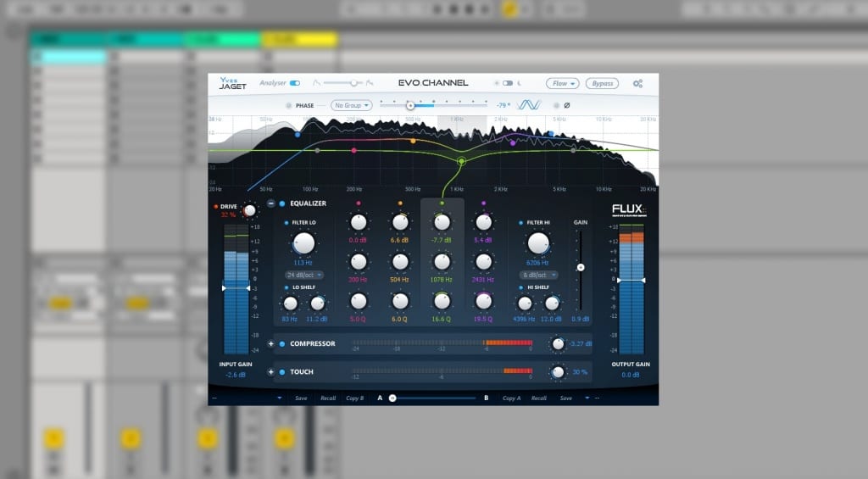The width and height of the screenshot is (868, 479).
Task: Select the blue Filter Hi node on EQ graph
Action: (x=551, y=133)
